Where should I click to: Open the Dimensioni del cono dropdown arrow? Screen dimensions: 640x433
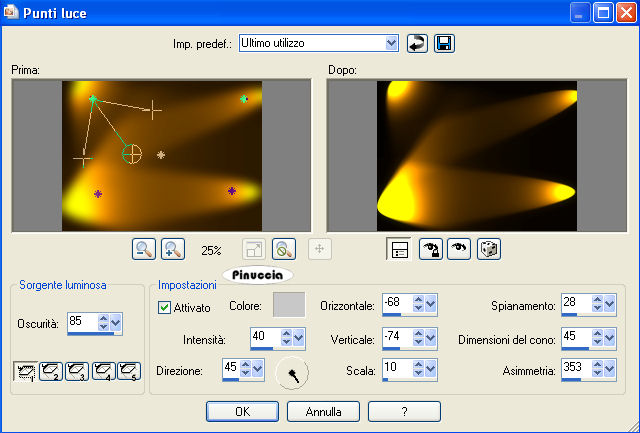tap(610, 338)
